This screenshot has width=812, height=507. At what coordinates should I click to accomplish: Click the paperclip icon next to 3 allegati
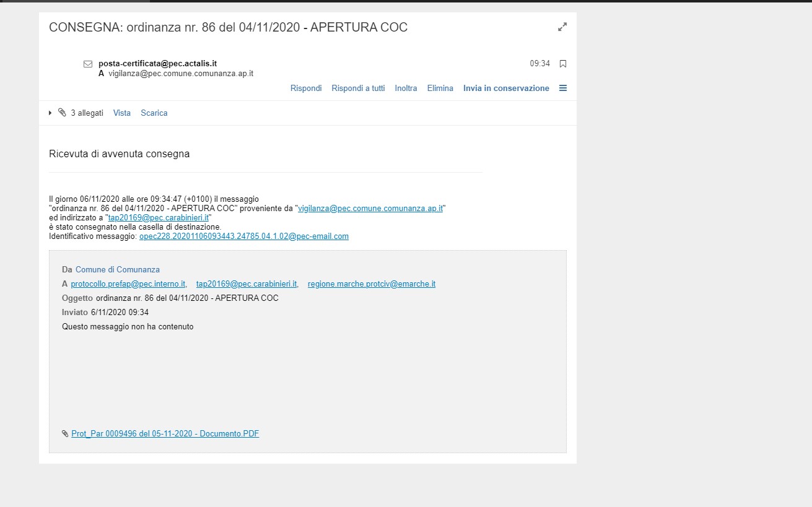pos(62,113)
